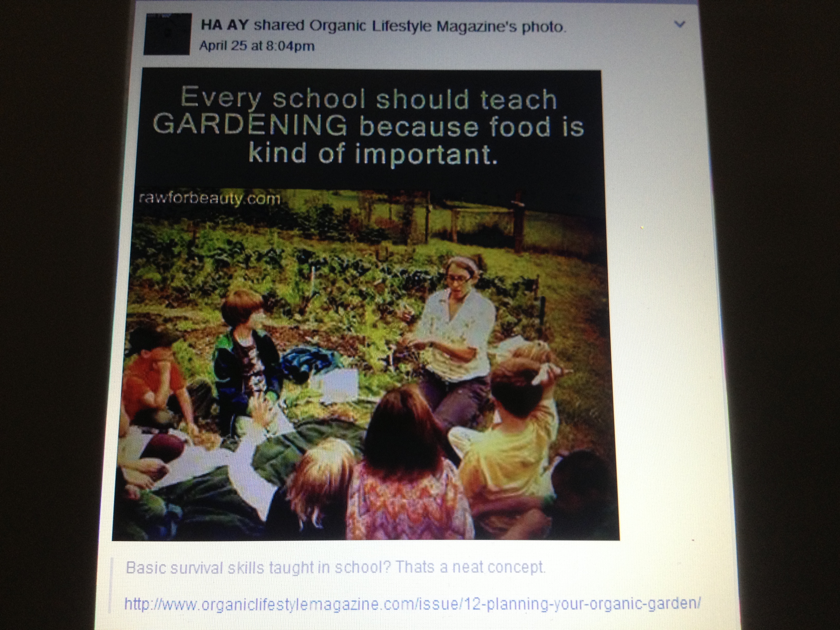This screenshot has width=840, height=630.
Task: Open HA AY's profile name link
Action: (x=224, y=25)
